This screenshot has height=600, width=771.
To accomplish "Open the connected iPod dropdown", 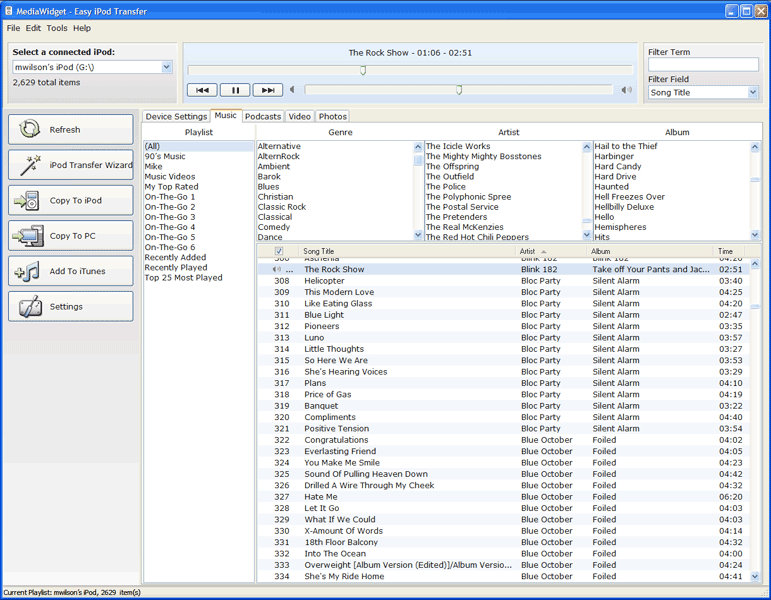I will pos(167,67).
